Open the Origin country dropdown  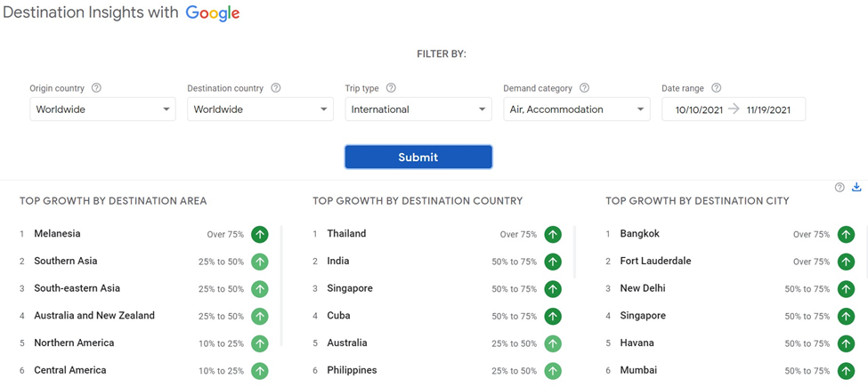pos(102,109)
